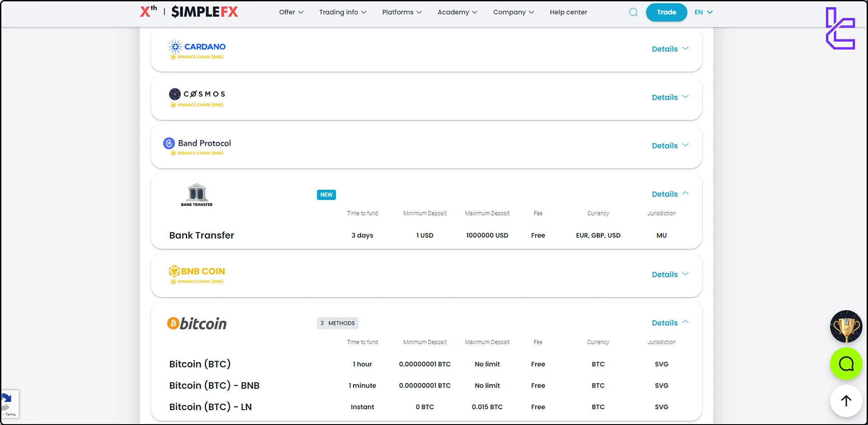Click the Terms link on reCAPTCHA

click(10, 415)
